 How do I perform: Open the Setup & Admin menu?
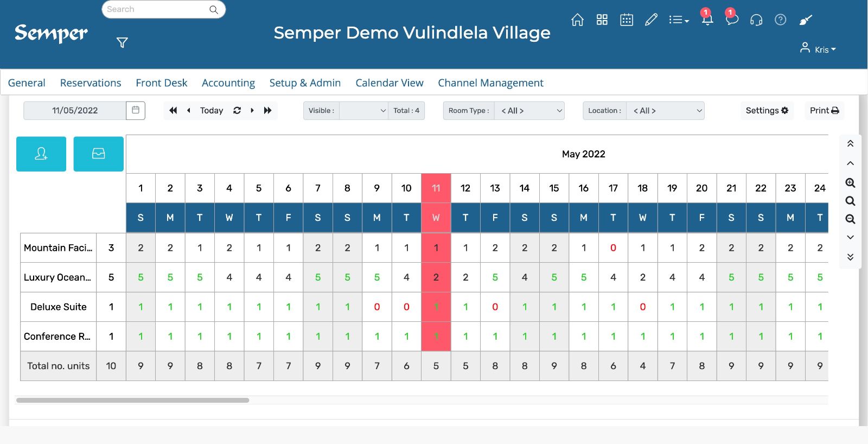tap(305, 83)
